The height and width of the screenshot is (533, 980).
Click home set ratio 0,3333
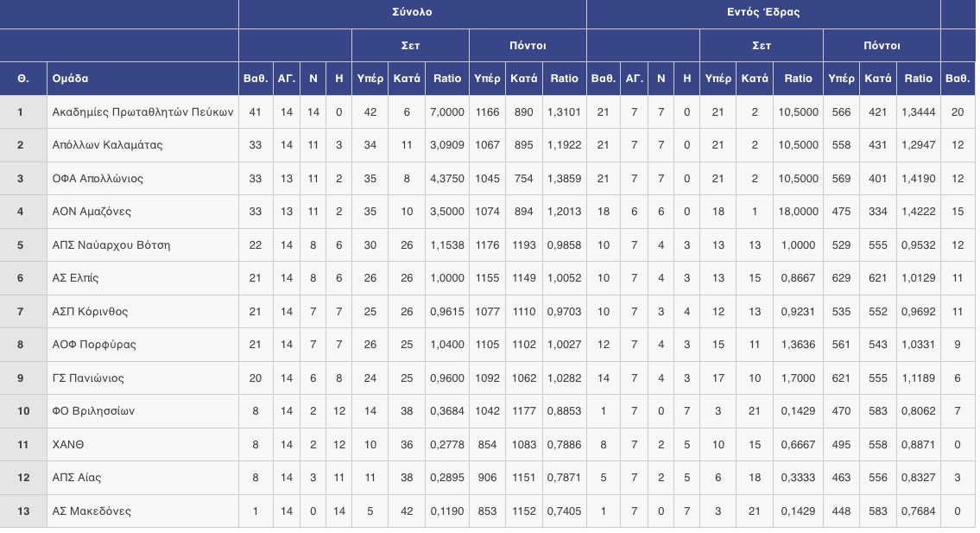coord(798,478)
